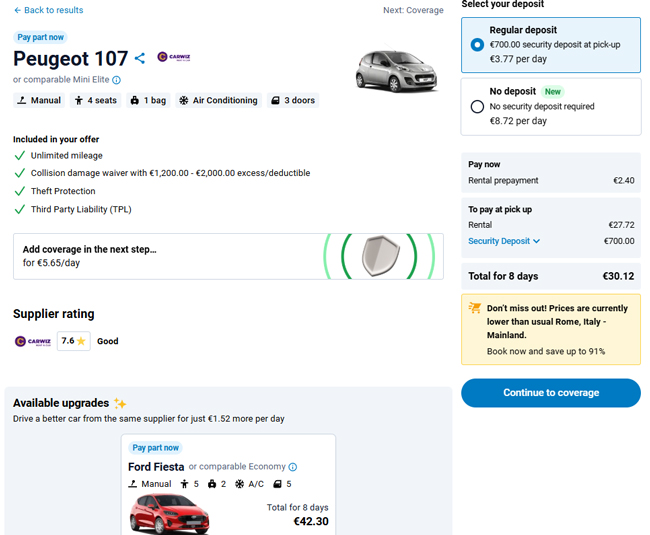Viewport: 650px width, 535px height.
Task: Click the 'Unlimited mileage' included item text
Action: click(67, 156)
